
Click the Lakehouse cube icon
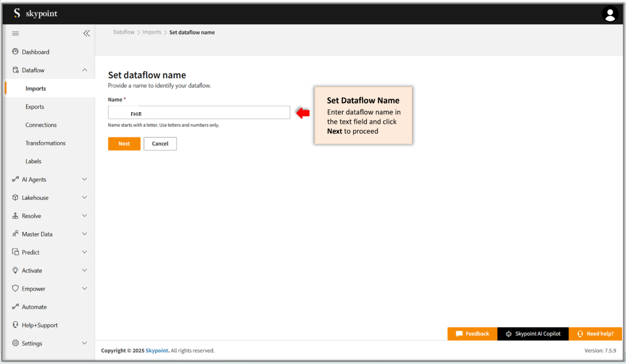[15, 197]
